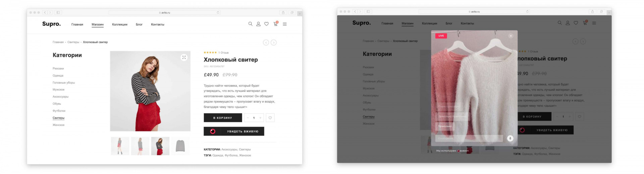Reload page icon in left window address bar
644x174 pixels.
coord(218,12)
